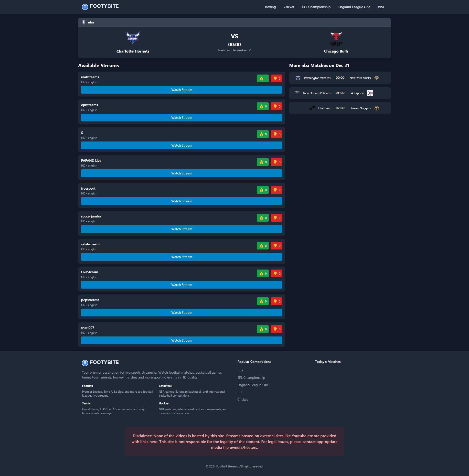Screen dimensions: 469x476
Task: Watch Stream for salahstream
Action: click(x=181, y=257)
